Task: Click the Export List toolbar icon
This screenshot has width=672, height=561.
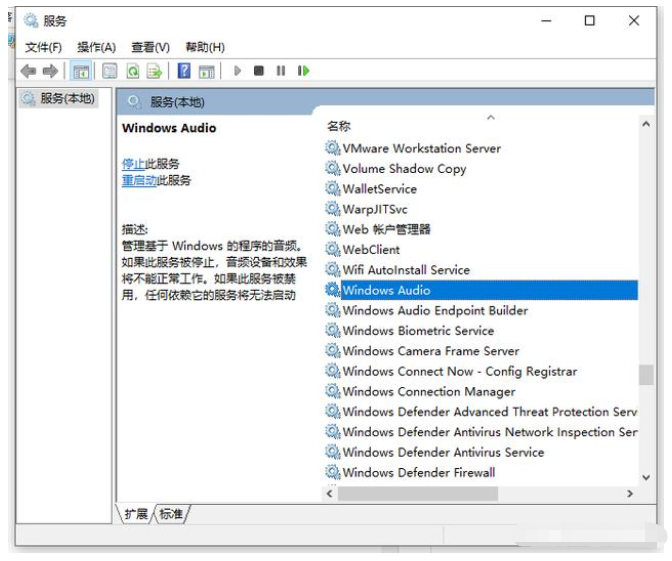Action: [x=155, y=71]
